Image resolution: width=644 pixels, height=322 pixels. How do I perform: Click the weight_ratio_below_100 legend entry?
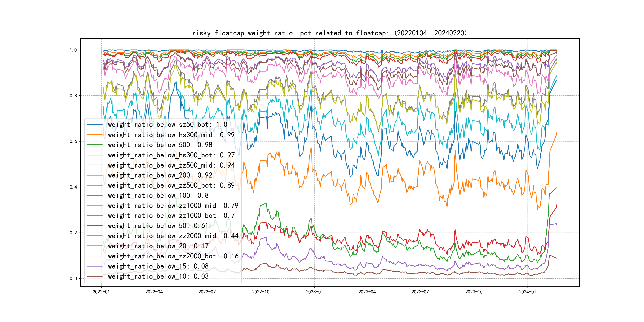pos(158,196)
